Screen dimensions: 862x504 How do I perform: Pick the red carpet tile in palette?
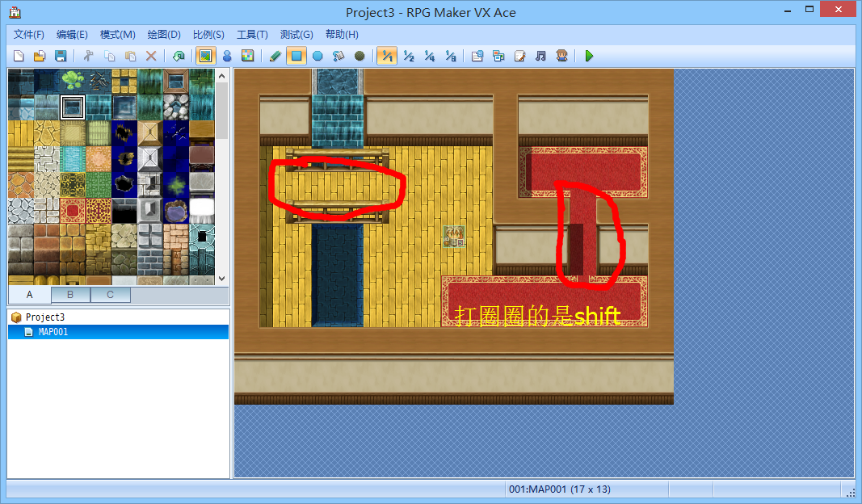tap(73, 212)
